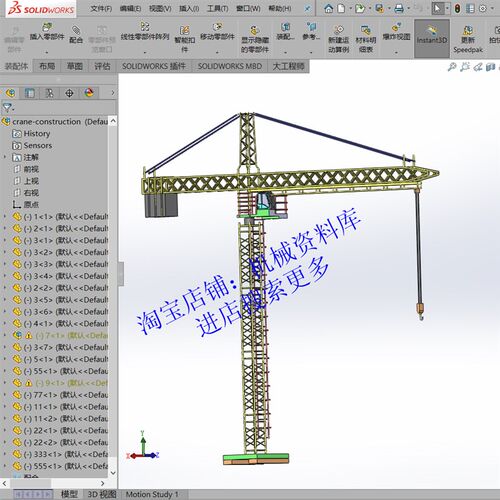The image size is (500, 500).
Task: Open Move Component dropdown arrow
Action: (x=217, y=52)
